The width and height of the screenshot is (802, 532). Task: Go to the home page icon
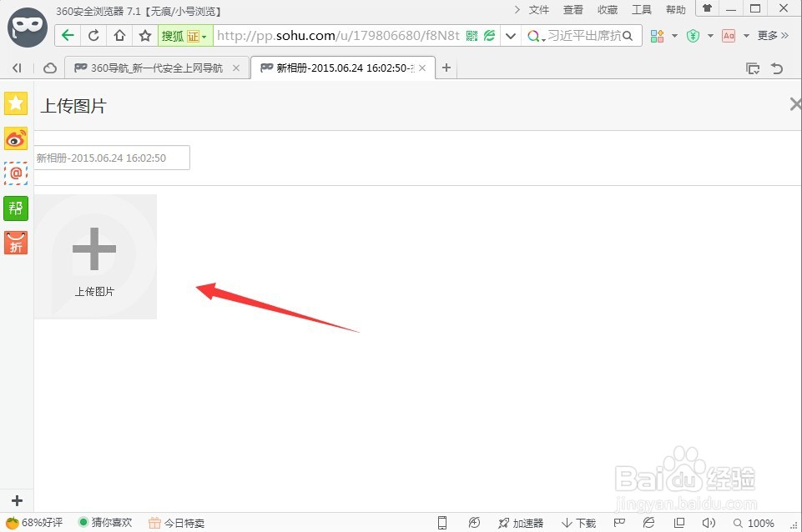119,35
